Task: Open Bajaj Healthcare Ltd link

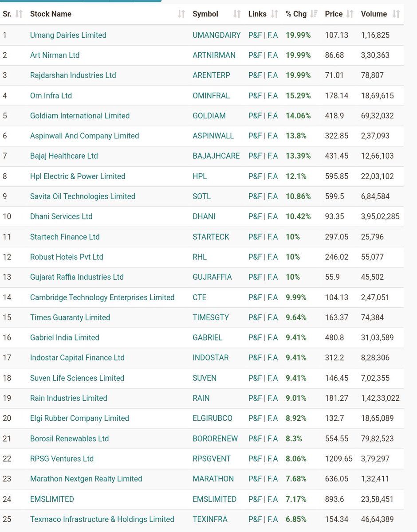Action: 64,156
